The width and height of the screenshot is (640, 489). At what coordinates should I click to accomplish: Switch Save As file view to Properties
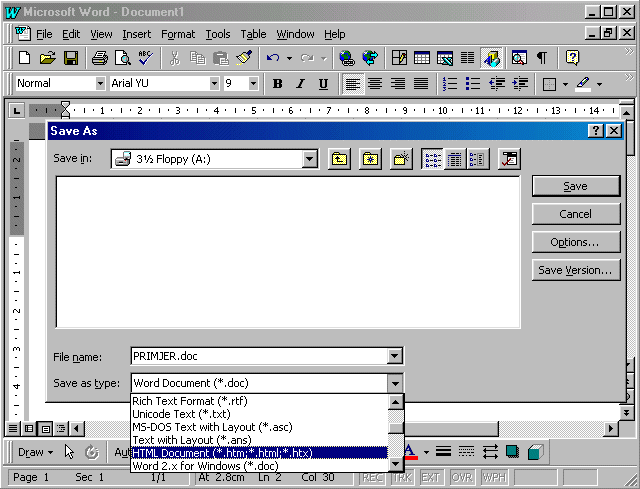point(477,159)
